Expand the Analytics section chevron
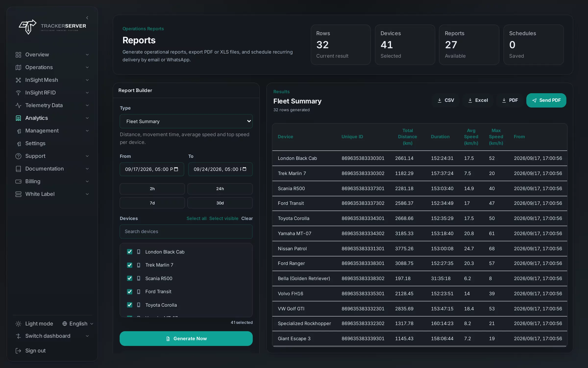Viewport: 588px width, 368px height. pyautogui.click(x=87, y=118)
